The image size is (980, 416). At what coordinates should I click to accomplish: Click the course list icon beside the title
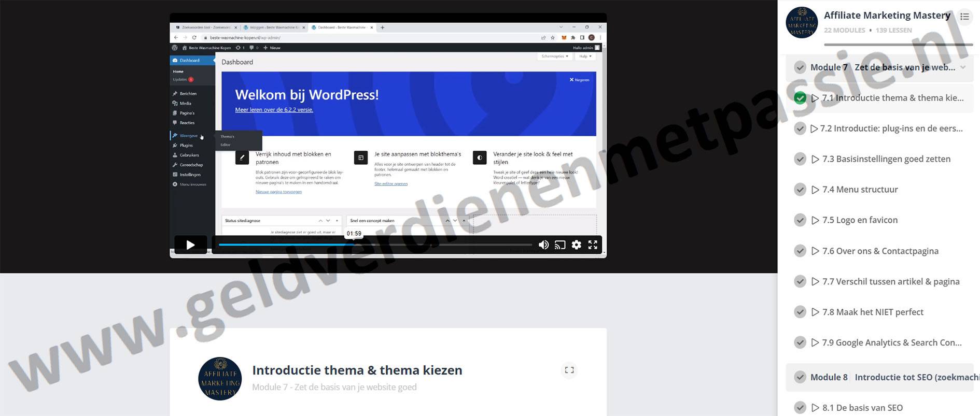point(964,17)
